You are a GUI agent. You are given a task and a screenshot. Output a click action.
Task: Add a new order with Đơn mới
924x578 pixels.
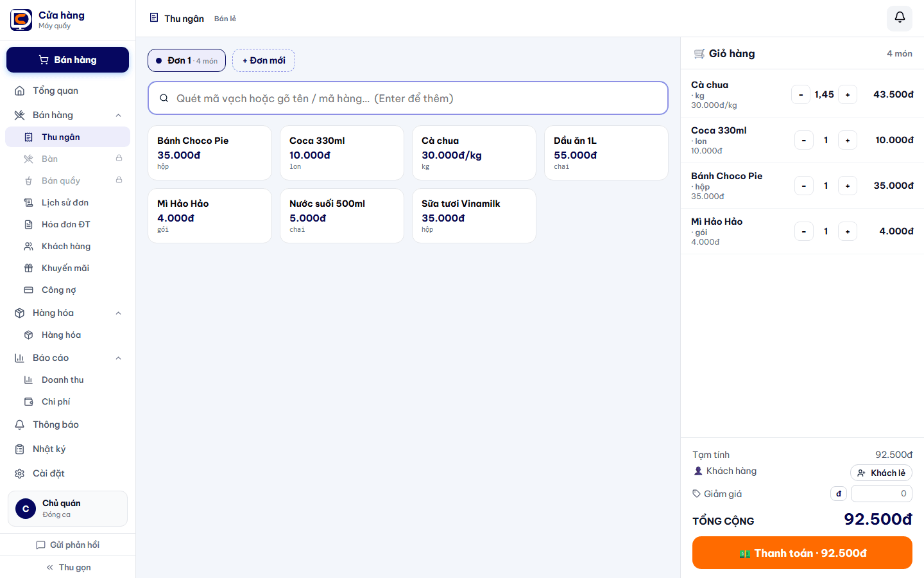point(264,60)
